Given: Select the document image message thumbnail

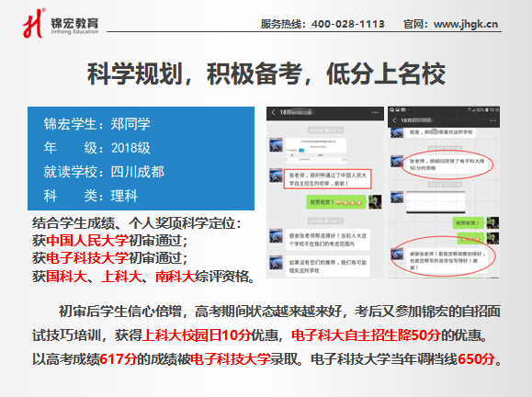Looking at the screenshot, I should pos(316,151).
